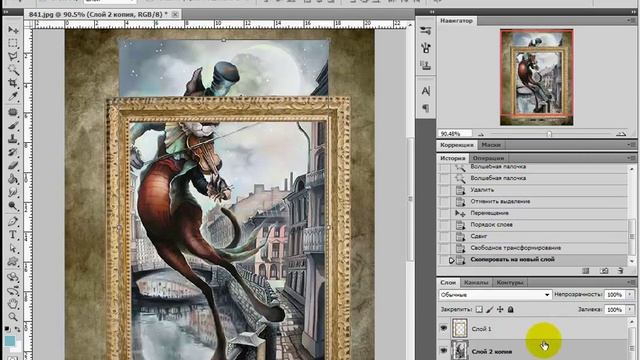Select the Brush tool
This screenshot has height=360, width=640.
(13, 125)
